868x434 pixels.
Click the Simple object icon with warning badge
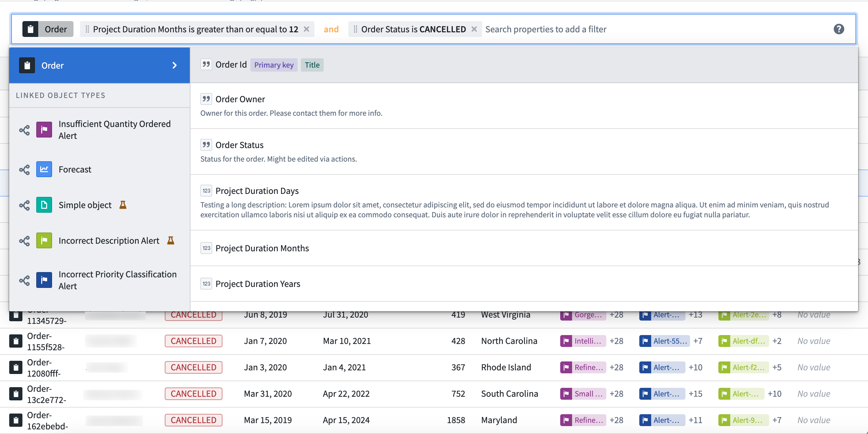(x=44, y=205)
